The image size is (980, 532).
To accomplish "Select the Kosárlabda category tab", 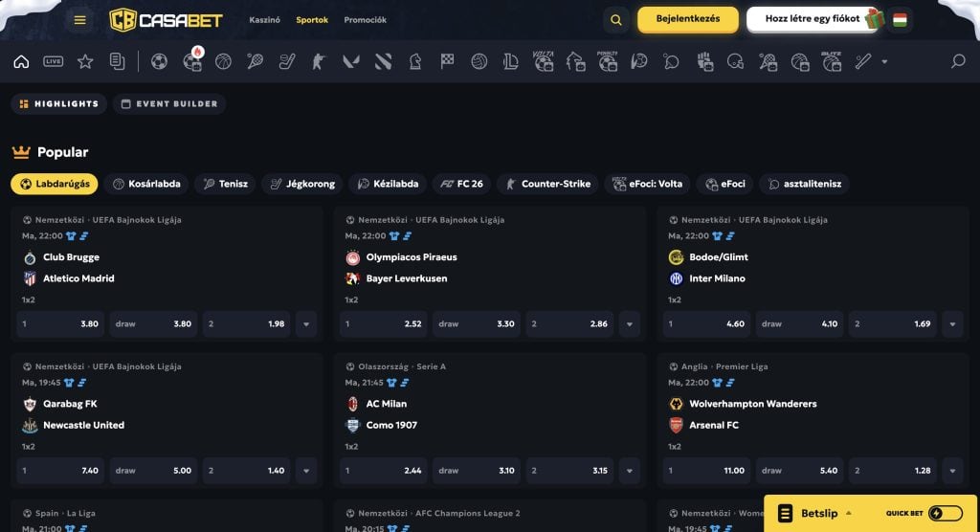I will (146, 184).
